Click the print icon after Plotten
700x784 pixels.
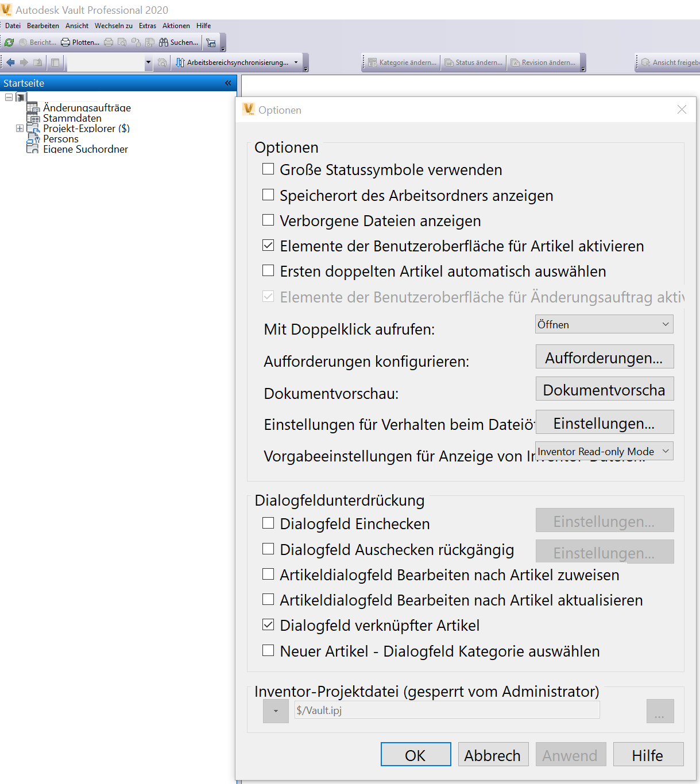click(x=109, y=42)
